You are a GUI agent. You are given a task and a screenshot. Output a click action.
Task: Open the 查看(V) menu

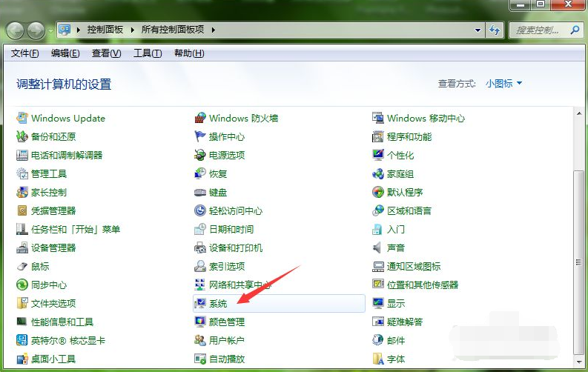pos(107,53)
